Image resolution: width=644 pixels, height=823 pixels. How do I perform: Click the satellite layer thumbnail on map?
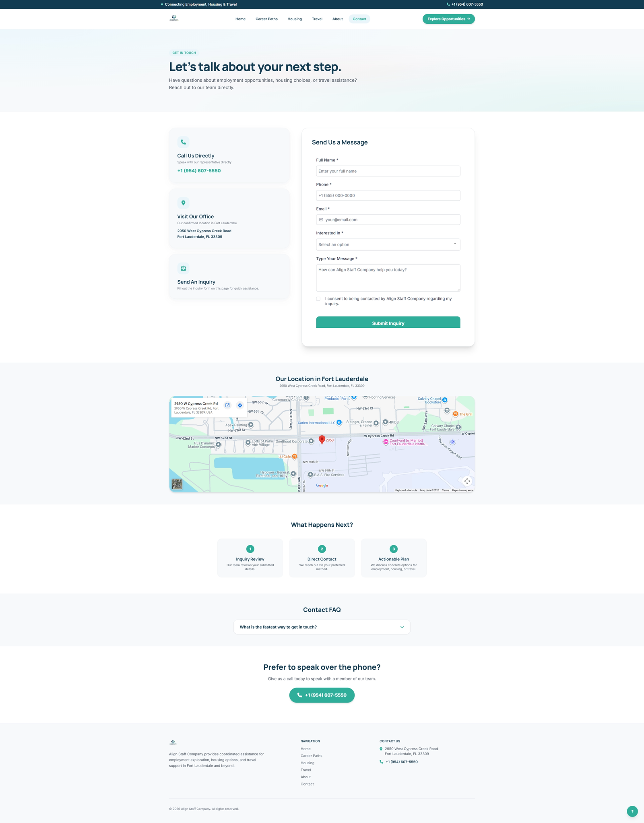click(177, 484)
